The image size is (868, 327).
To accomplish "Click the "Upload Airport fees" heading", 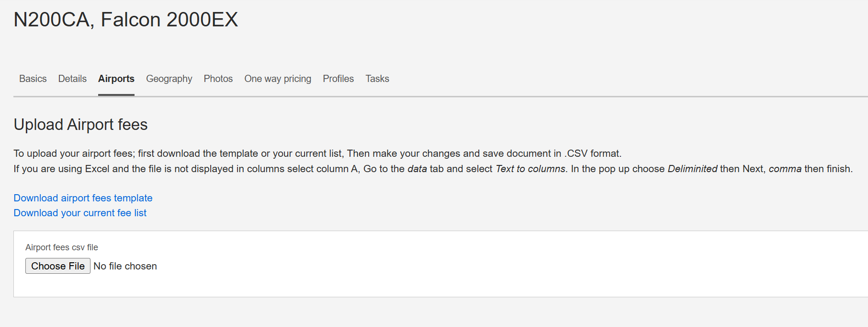I will click(80, 125).
